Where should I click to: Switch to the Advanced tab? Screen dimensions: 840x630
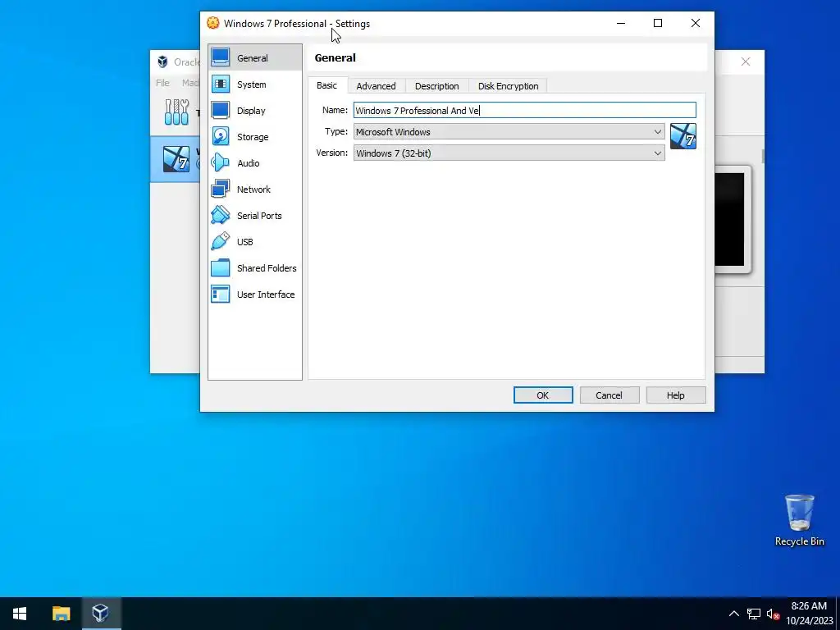(x=376, y=86)
